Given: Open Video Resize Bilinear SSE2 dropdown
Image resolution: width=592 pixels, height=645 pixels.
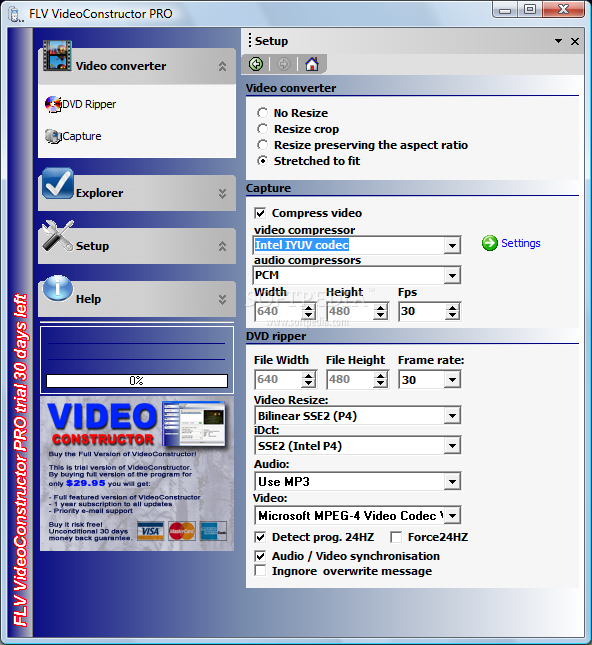Looking at the screenshot, I should 452,415.
